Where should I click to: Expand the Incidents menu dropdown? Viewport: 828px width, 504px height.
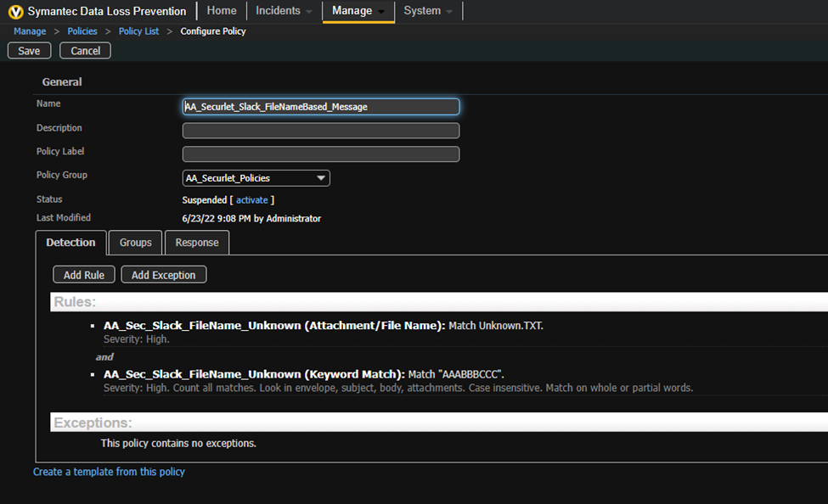coord(284,11)
